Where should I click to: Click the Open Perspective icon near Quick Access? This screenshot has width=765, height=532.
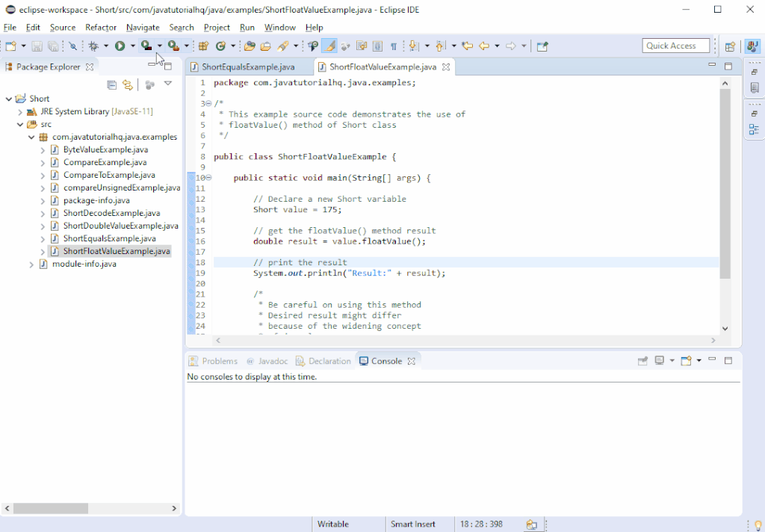click(x=730, y=46)
